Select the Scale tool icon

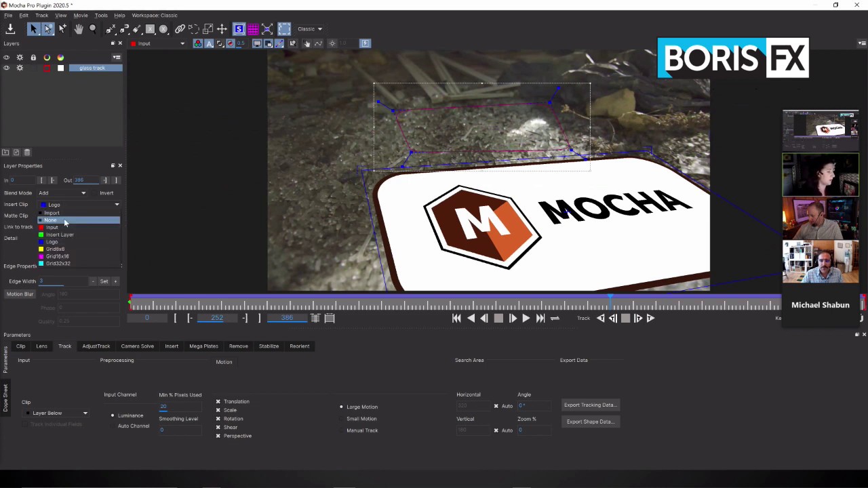(x=208, y=28)
